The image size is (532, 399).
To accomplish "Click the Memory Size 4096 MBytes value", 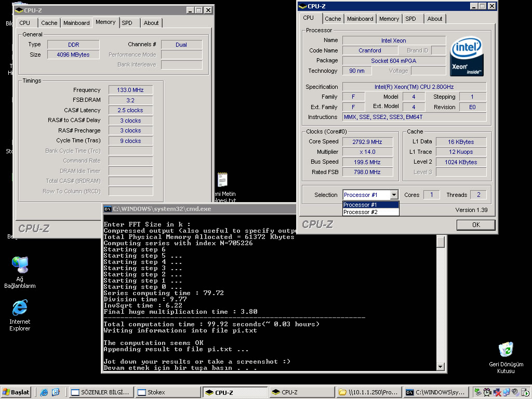I will (73, 55).
